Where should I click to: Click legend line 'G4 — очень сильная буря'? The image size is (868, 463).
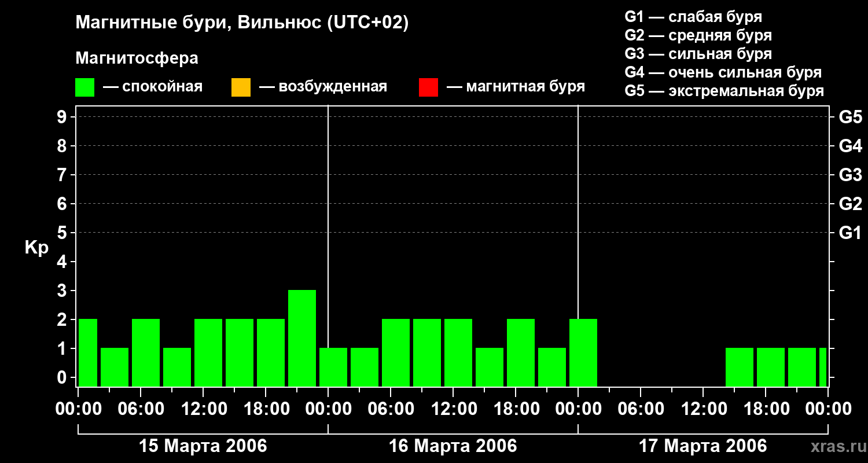point(723,72)
